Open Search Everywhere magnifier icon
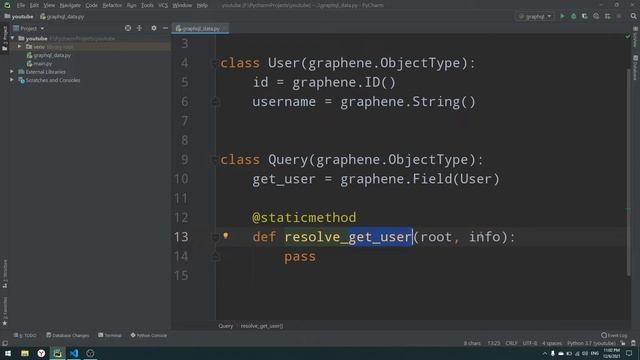This screenshot has width=640, height=360. (633, 16)
